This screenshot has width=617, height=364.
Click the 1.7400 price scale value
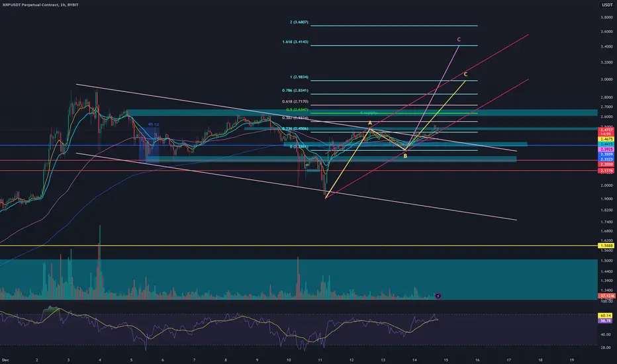(606, 222)
